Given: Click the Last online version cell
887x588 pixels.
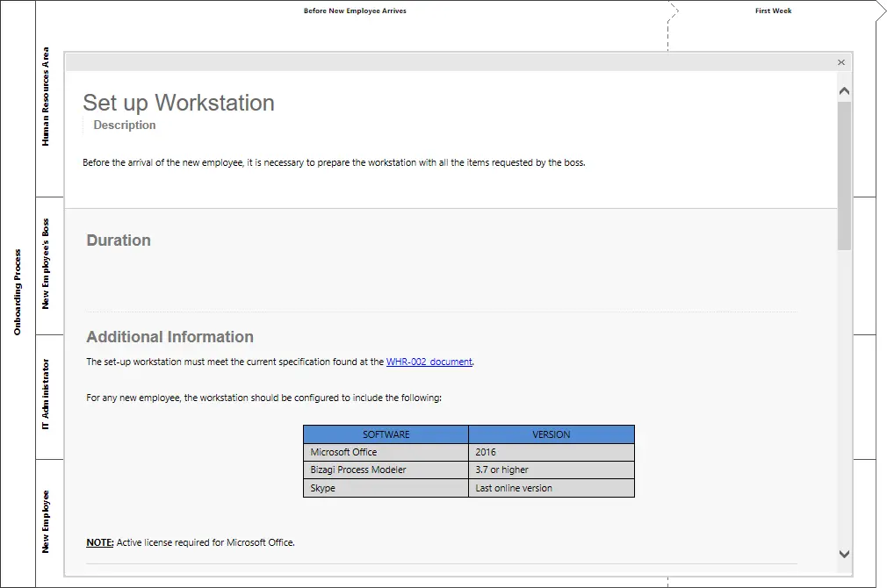Looking at the screenshot, I should coord(552,488).
